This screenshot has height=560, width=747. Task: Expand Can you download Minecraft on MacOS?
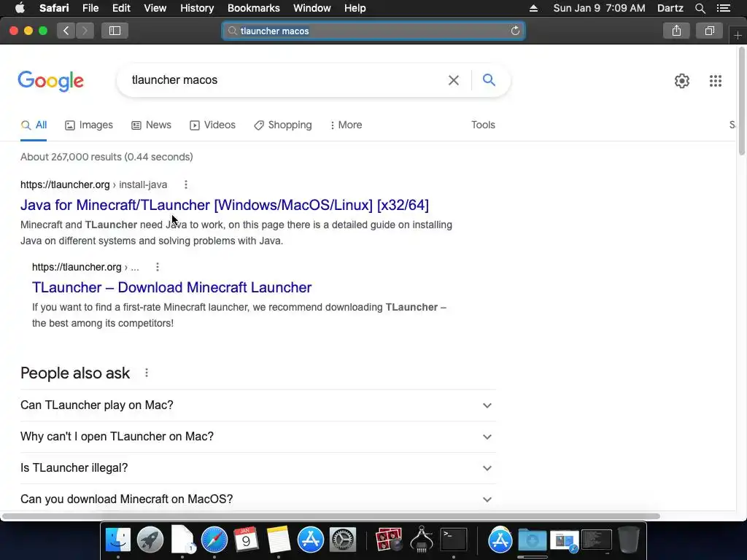258,499
